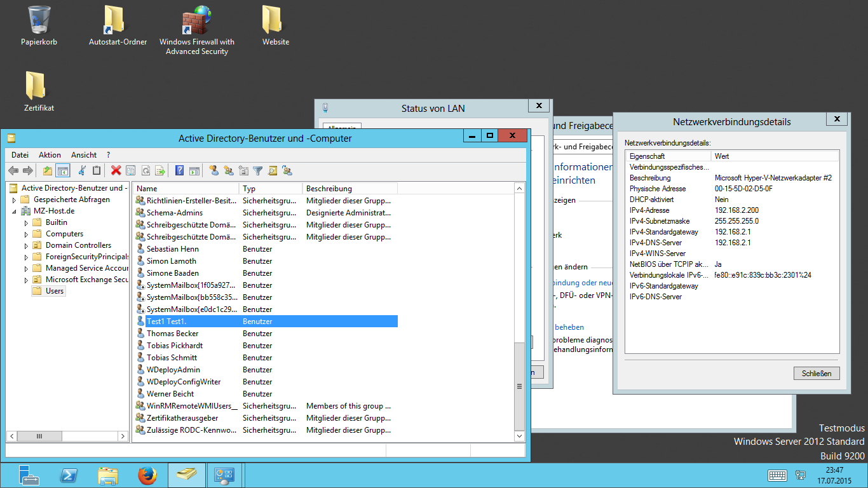Expand the Domain Controllers tree node
The height and width of the screenshot is (488, 868).
click(x=26, y=246)
